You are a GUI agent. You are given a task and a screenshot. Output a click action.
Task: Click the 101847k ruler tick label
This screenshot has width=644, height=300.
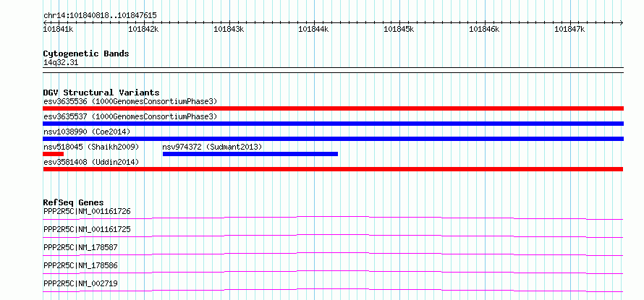[570, 29]
